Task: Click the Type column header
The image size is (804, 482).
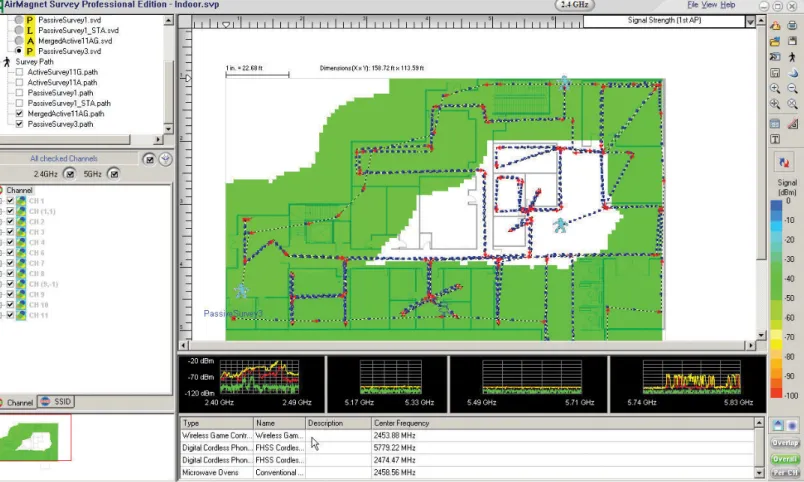Action: [x=216, y=423]
